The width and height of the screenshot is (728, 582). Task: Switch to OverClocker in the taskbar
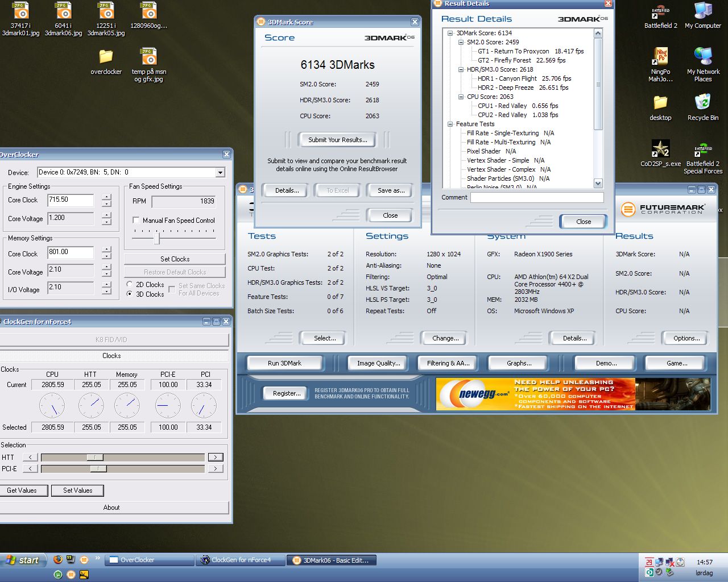pyautogui.click(x=150, y=560)
